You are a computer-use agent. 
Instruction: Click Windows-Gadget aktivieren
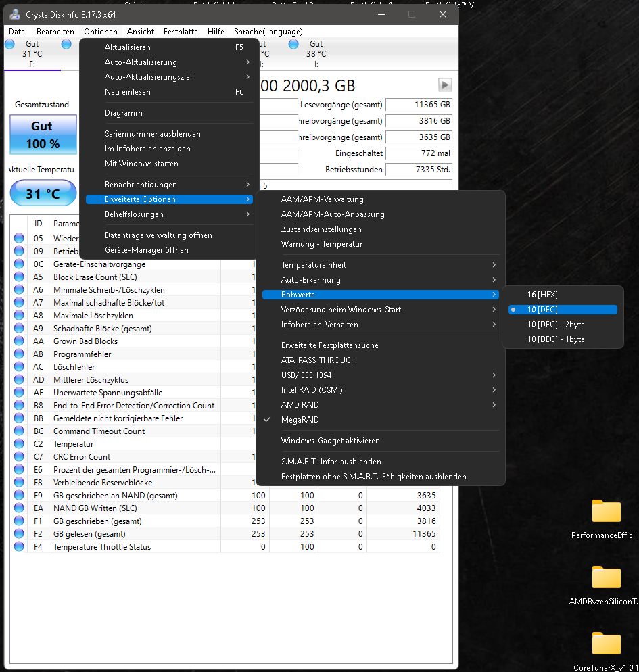click(x=381, y=441)
